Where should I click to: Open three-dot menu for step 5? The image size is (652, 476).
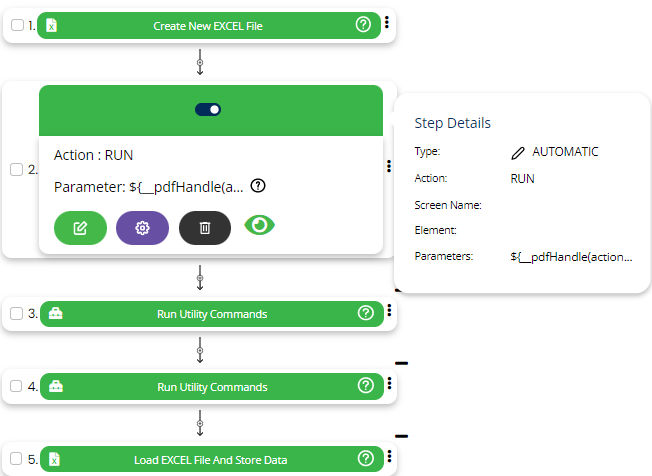point(389,458)
